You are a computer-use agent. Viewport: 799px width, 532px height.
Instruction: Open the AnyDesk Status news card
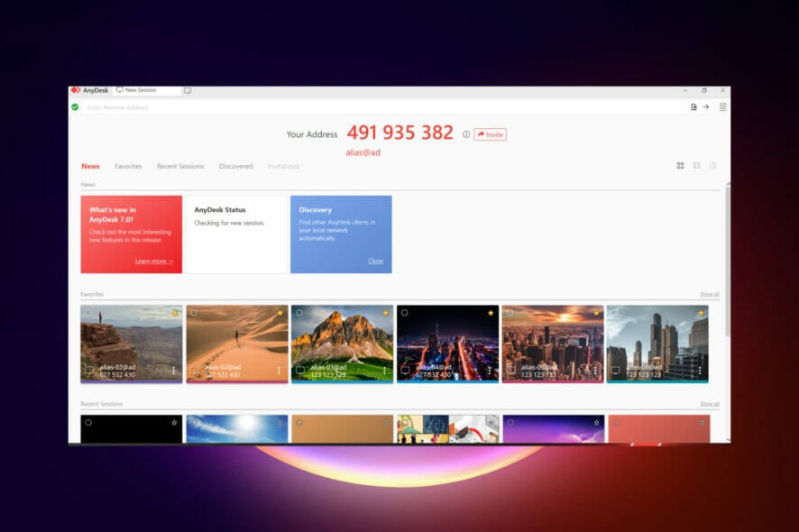point(236,234)
